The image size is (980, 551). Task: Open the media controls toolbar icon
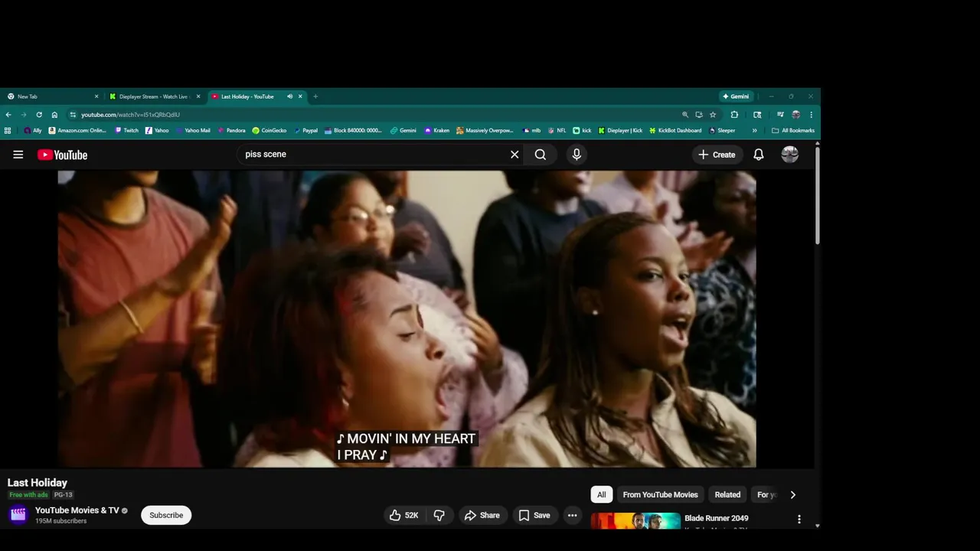point(781,115)
